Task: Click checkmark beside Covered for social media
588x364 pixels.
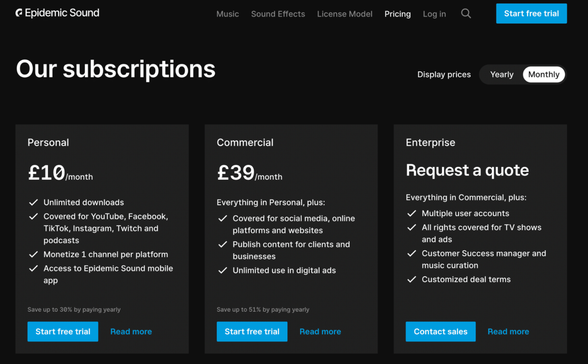Action: (223, 218)
